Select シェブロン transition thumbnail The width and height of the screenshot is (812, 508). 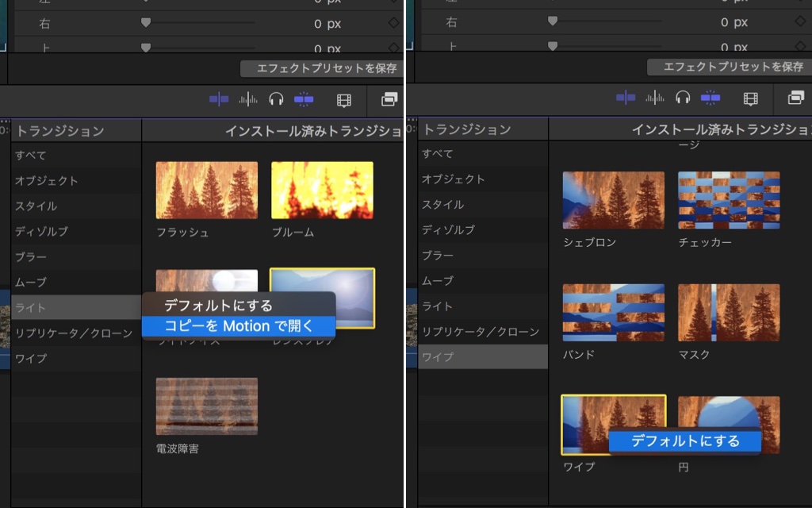pyautogui.click(x=614, y=200)
